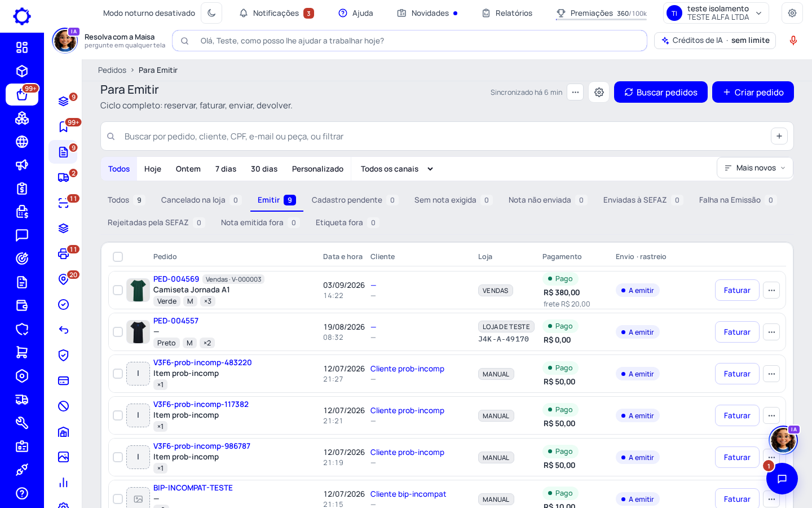Check order PED-004557 checkbox
Viewport: 812px width, 508px height.
[x=118, y=332]
